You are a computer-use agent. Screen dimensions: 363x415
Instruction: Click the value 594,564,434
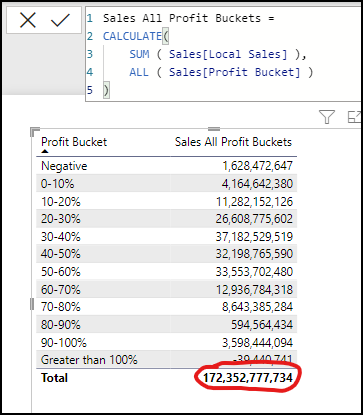(x=262, y=324)
